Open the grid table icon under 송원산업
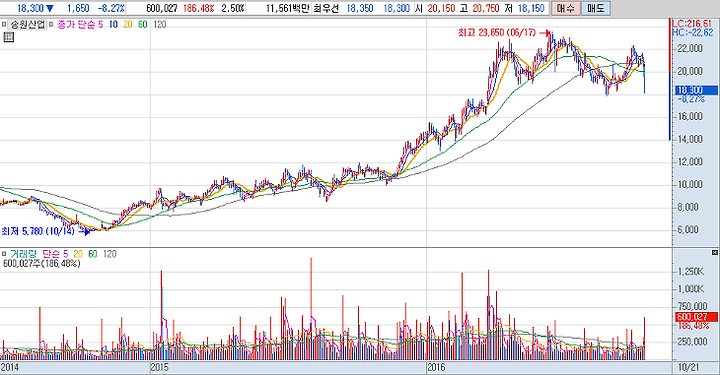This screenshot has width=720, height=375. 9,37
